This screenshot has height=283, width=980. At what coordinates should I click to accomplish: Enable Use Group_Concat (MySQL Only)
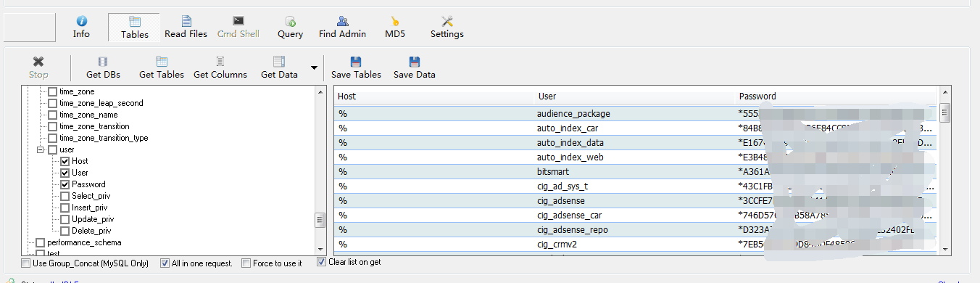click(x=26, y=263)
